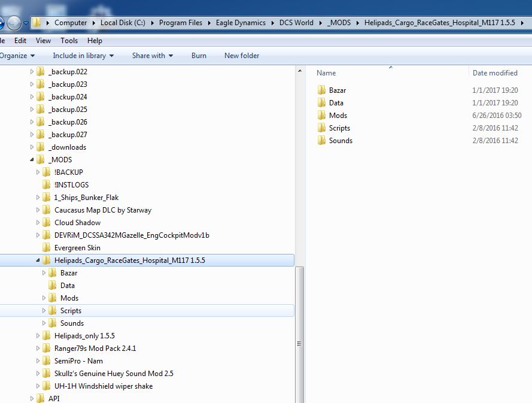532x403 pixels.
Task: Click DCS World in the breadcrumb
Action: point(296,23)
